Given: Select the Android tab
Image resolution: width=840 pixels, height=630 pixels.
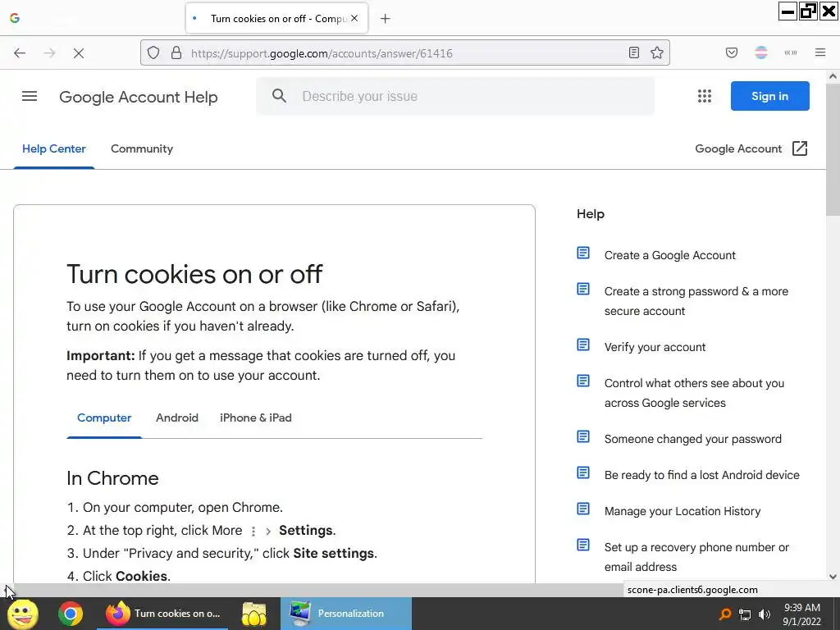Looking at the screenshot, I should coord(177,418).
